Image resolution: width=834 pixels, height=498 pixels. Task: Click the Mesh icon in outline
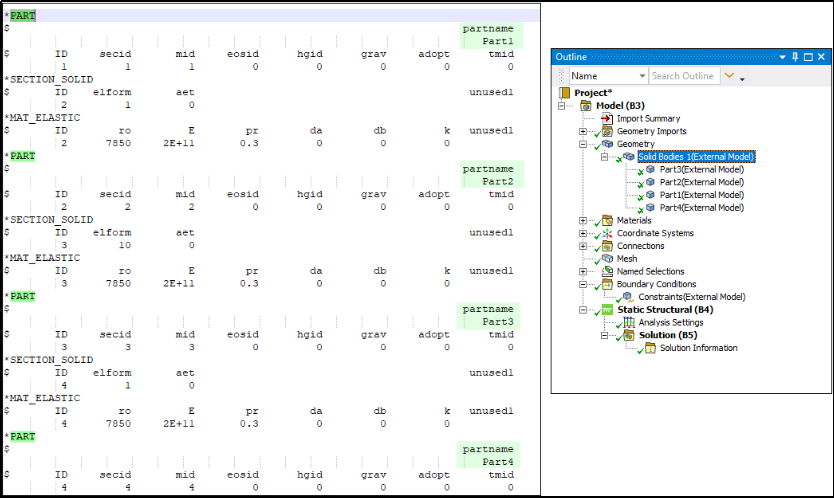(607, 259)
